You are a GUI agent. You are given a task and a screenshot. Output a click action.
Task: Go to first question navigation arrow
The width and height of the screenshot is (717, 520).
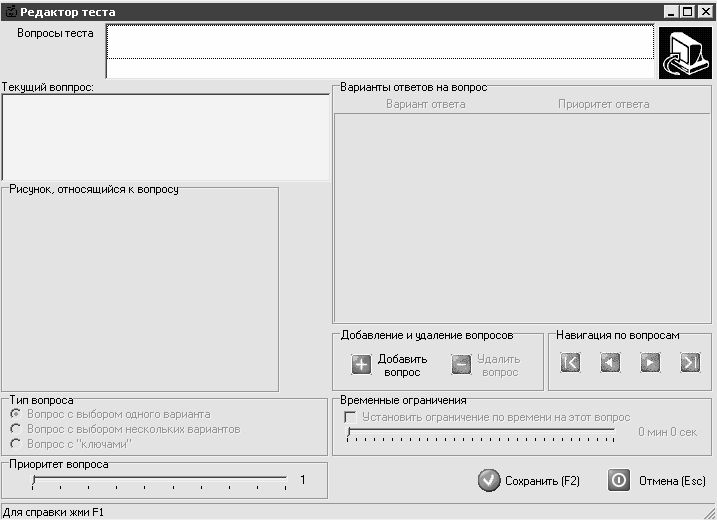pos(570,363)
